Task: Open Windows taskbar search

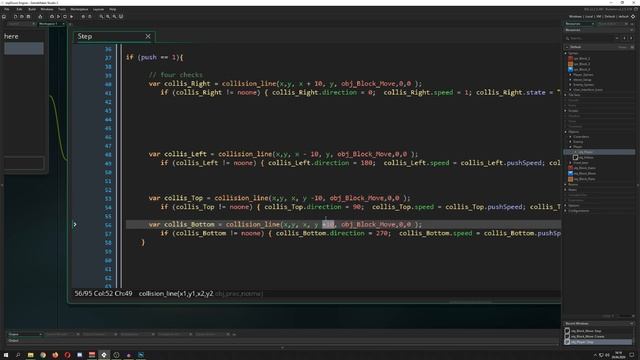Action: (x=18, y=355)
